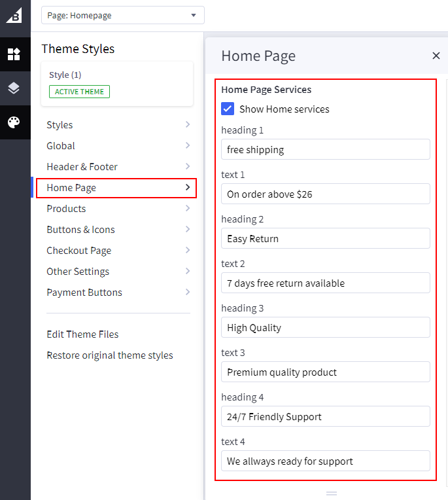Open Header & Footer settings

(82, 167)
